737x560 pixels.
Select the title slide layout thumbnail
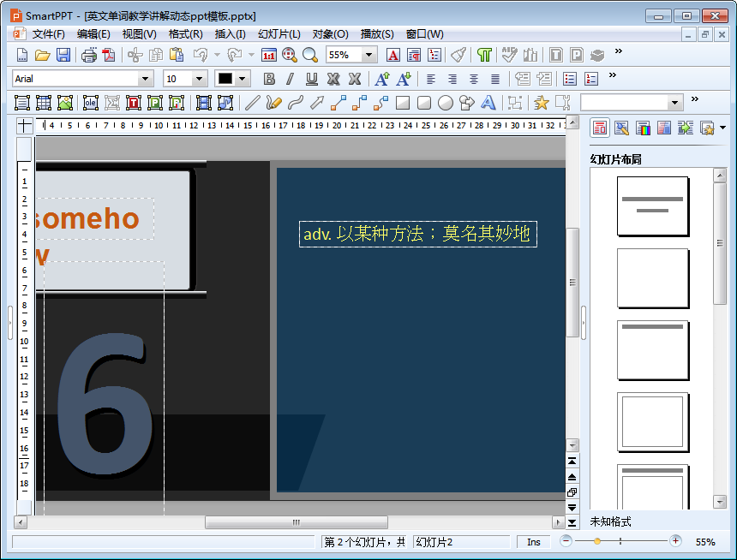[x=652, y=206]
